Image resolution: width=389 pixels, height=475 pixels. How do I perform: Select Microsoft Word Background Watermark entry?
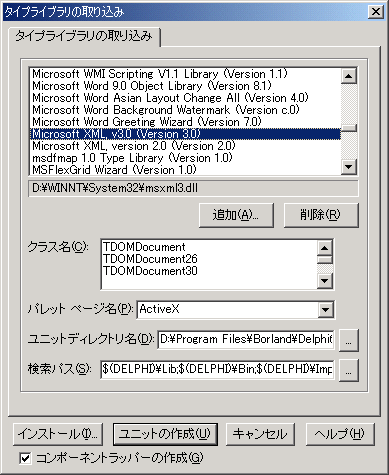click(185, 110)
